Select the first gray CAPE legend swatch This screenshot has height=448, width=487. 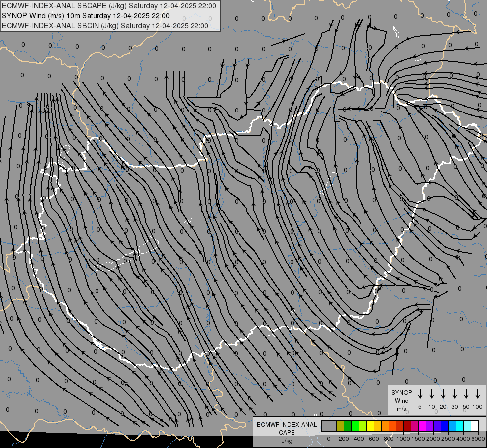pyautogui.click(x=325, y=426)
